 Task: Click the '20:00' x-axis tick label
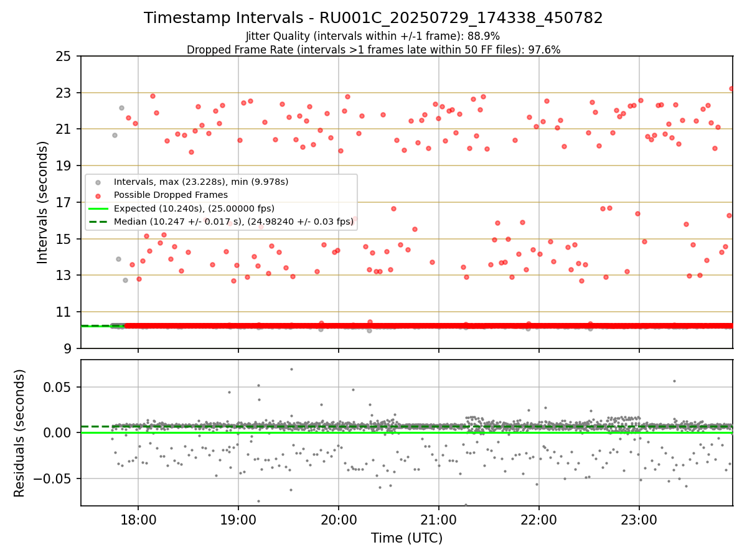[339, 520]
